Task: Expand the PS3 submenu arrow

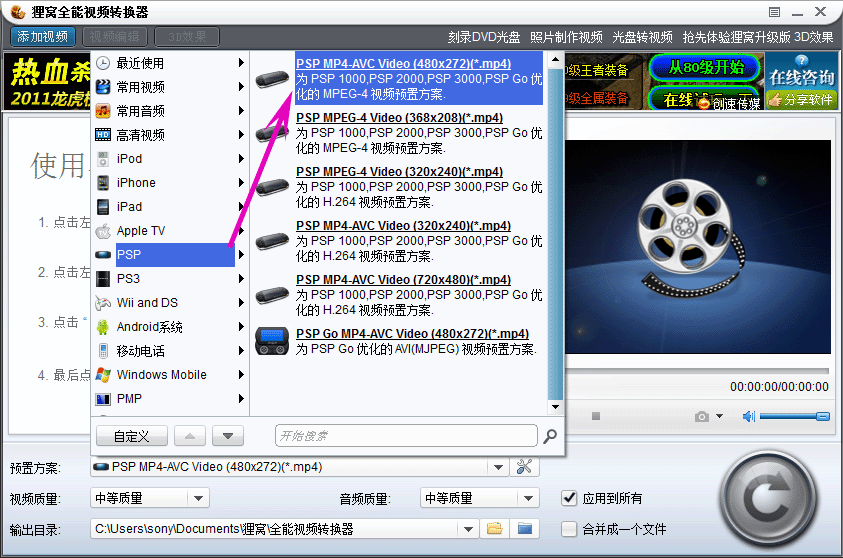Action: pos(241,278)
